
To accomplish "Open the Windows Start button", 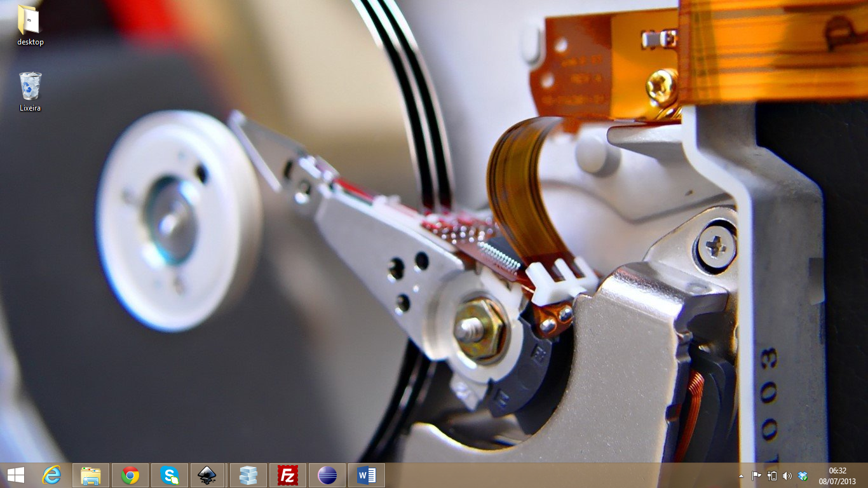I will (16, 475).
